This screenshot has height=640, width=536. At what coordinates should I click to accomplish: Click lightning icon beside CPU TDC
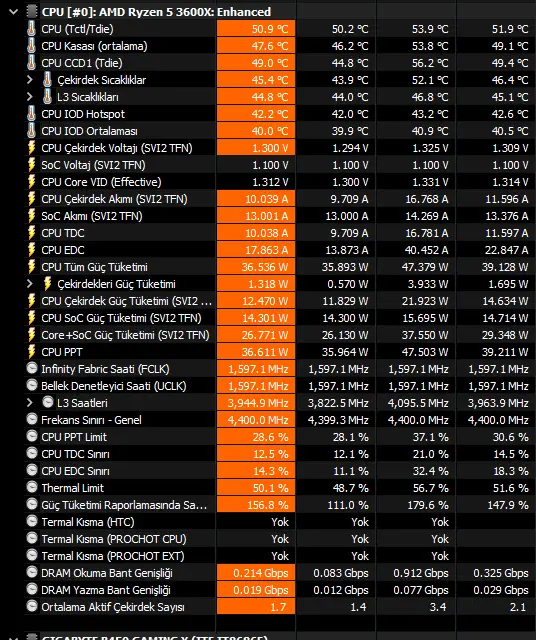(x=31, y=233)
